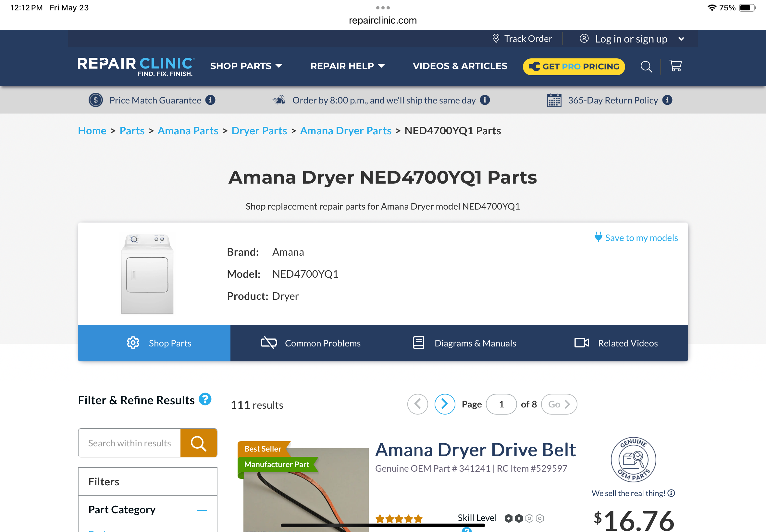Open the Parts breadcrumb link
Image resolution: width=766 pixels, height=532 pixels.
coord(132,131)
